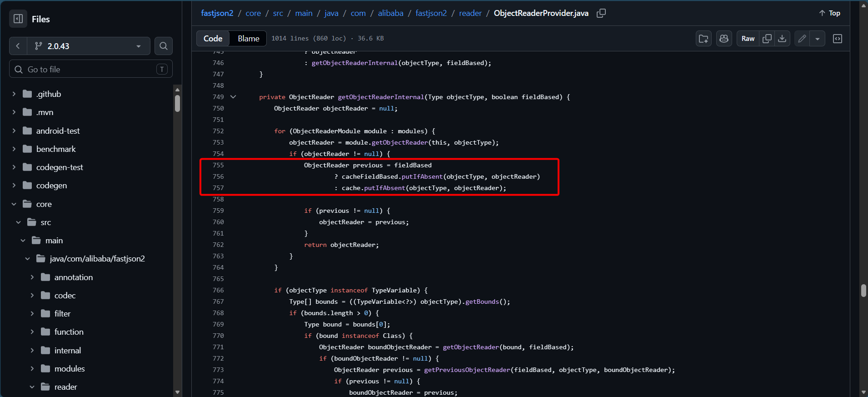Switch to the Blame tab
Viewport: 868px width, 397px height.
[x=249, y=39]
